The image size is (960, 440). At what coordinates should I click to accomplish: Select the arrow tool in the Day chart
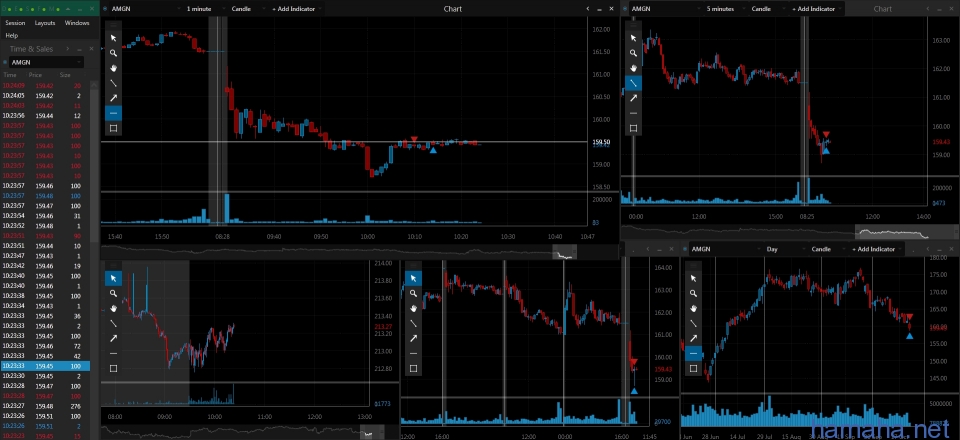693,338
